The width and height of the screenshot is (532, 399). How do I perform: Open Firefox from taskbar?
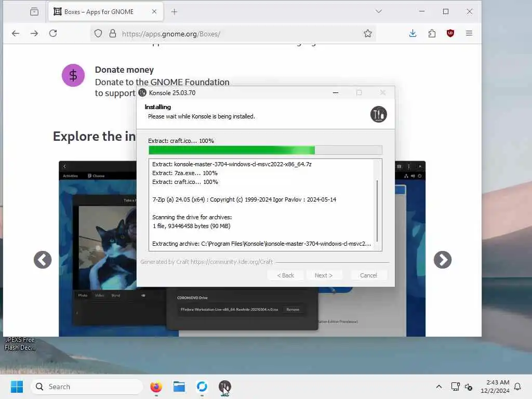click(x=156, y=387)
